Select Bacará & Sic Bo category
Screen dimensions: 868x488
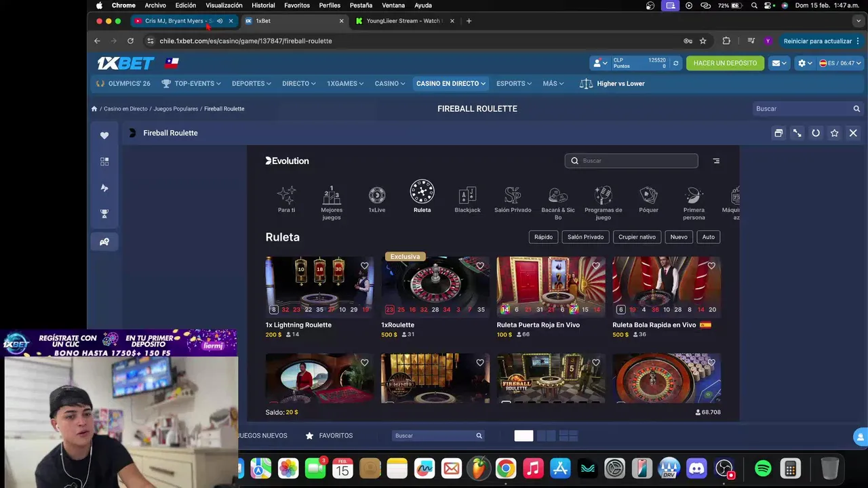(x=558, y=203)
